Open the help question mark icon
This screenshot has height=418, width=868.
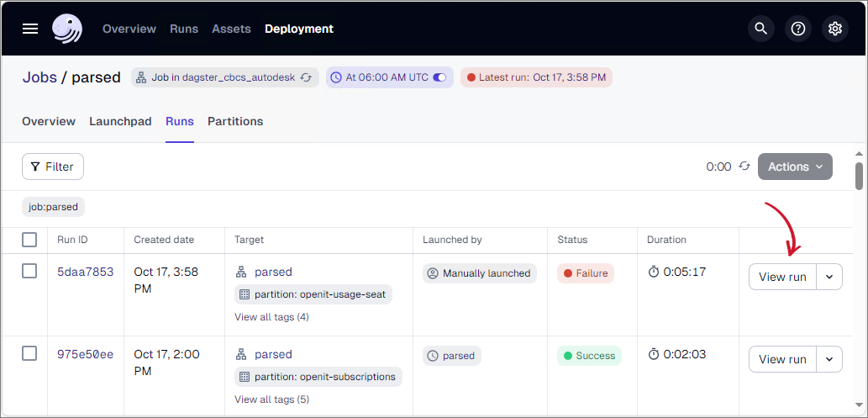798,29
